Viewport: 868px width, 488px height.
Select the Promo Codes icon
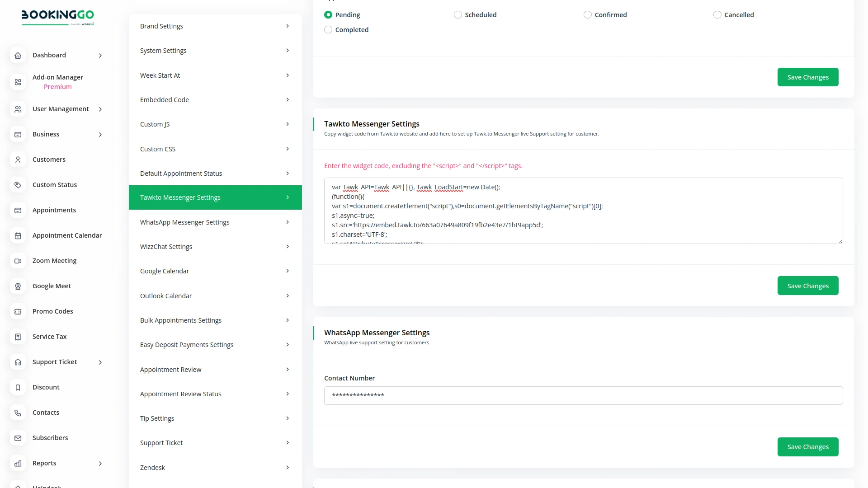click(x=18, y=311)
